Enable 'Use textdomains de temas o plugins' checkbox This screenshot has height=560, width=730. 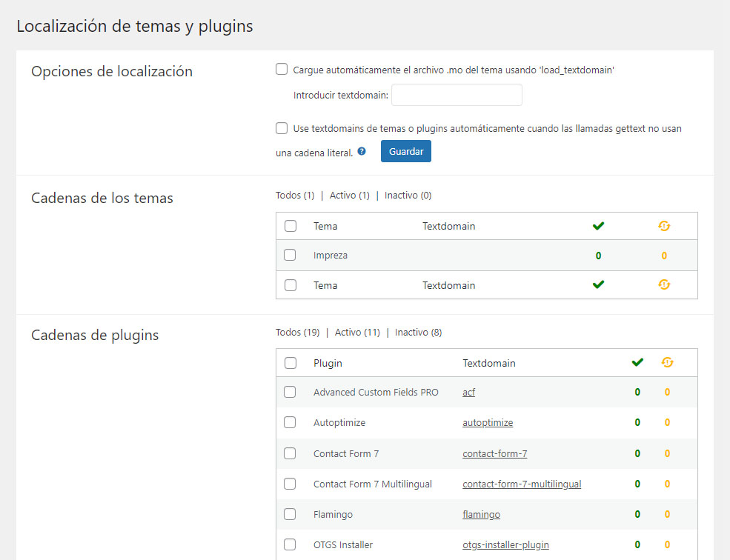[x=282, y=128]
